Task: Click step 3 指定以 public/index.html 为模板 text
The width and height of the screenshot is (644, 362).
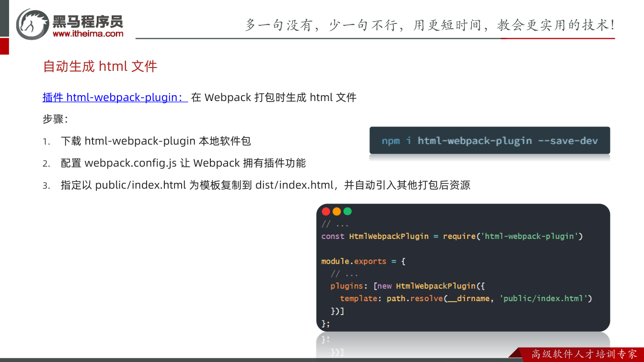Action: [265, 185]
